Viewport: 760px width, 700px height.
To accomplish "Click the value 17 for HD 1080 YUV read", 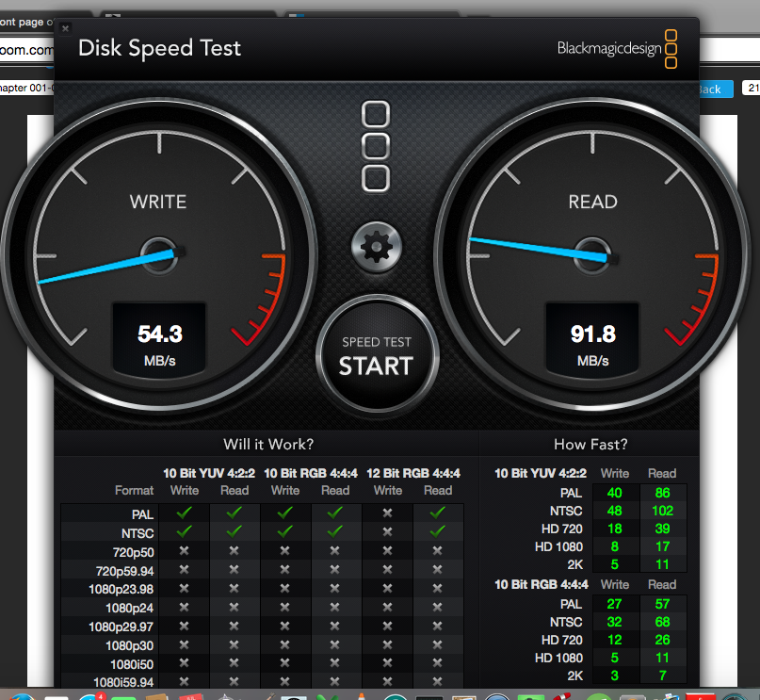I will [662, 546].
